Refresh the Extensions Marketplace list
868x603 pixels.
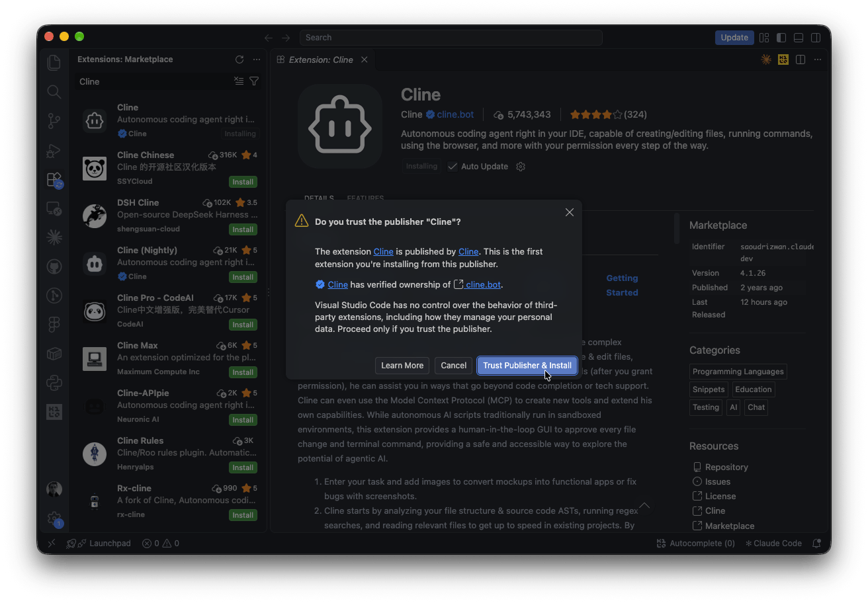(239, 60)
